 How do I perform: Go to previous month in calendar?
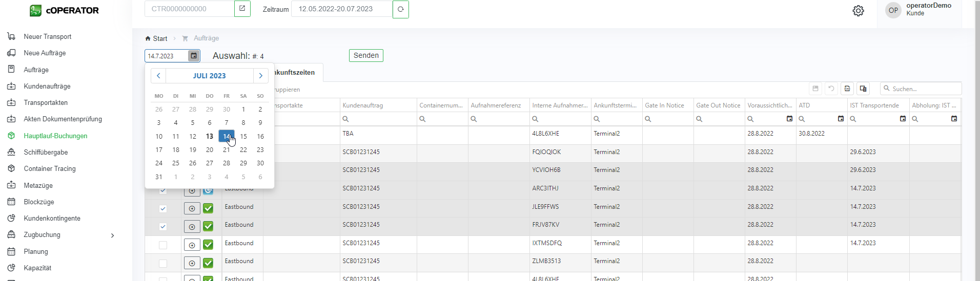[158, 76]
